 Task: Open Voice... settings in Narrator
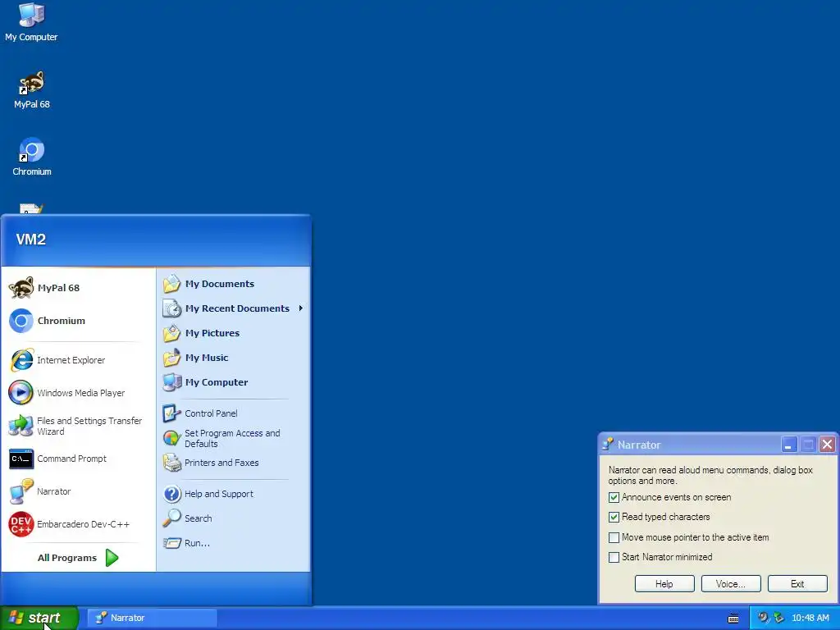pos(731,584)
